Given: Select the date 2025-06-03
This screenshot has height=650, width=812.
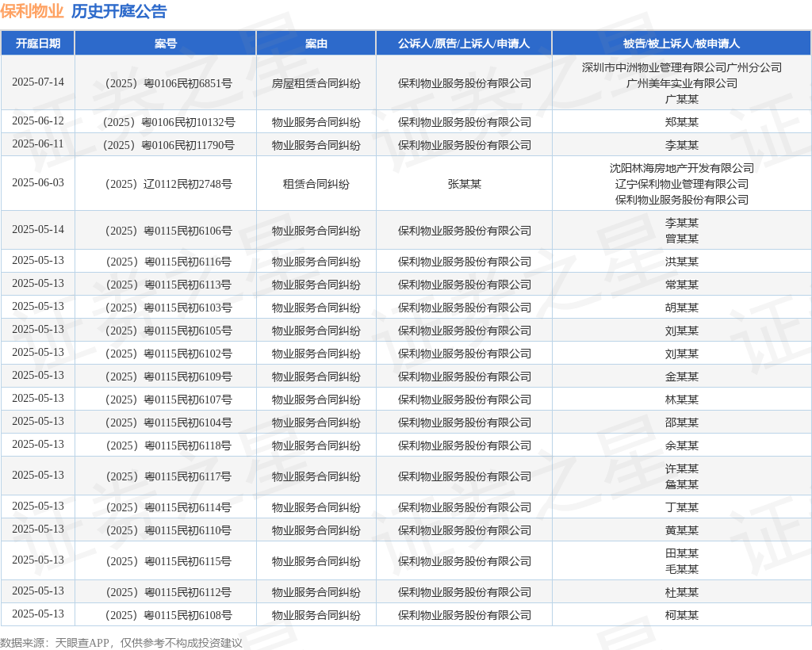Looking at the screenshot, I should click(38, 182).
